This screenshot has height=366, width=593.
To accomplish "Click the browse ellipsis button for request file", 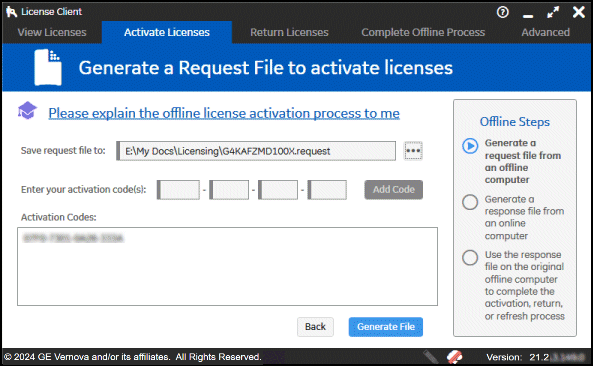I will pyautogui.click(x=413, y=151).
